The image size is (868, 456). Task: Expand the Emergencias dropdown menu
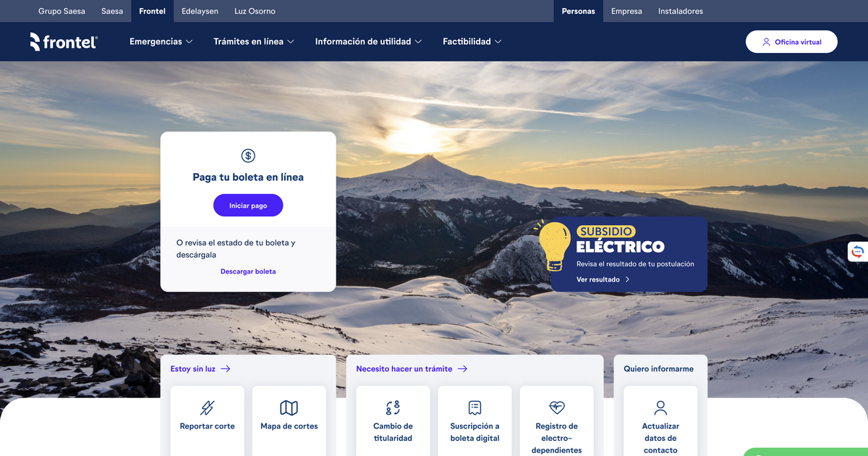(161, 42)
